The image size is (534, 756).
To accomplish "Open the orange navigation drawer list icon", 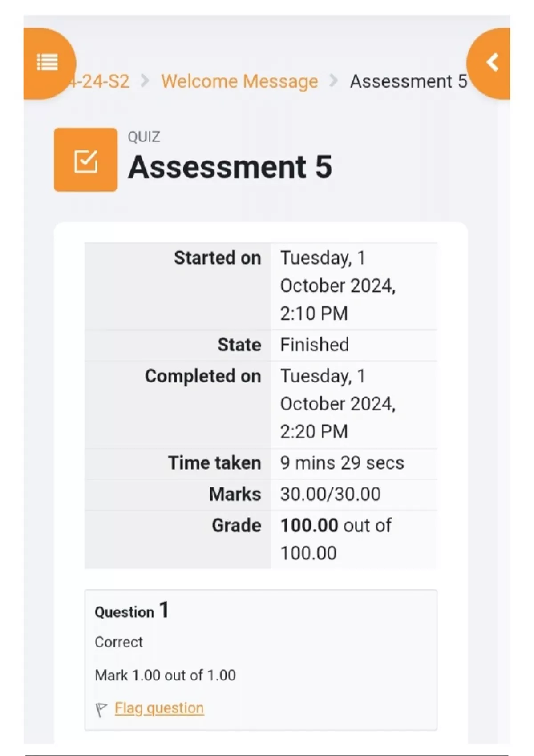I will click(x=47, y=62).
